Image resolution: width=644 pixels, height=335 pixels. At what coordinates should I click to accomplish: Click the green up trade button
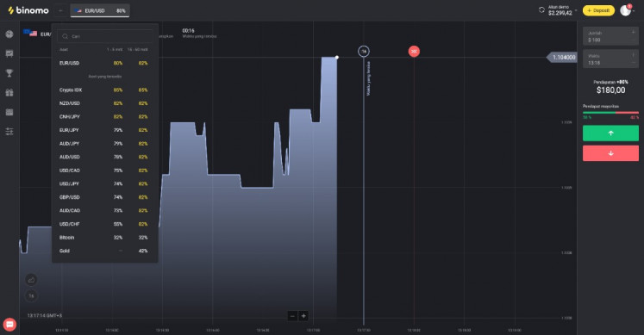click(x=610, y=133)
